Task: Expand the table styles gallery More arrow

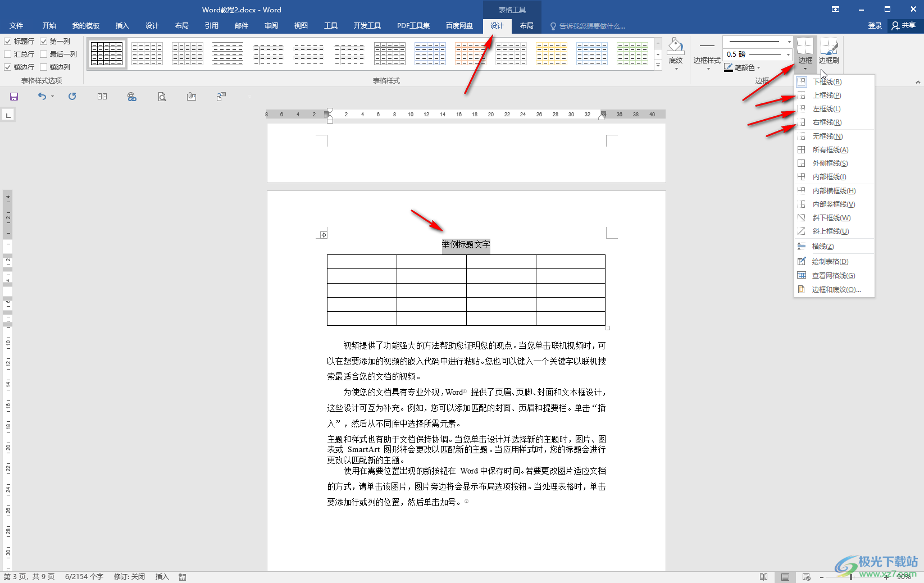Action: pos(658,66)
